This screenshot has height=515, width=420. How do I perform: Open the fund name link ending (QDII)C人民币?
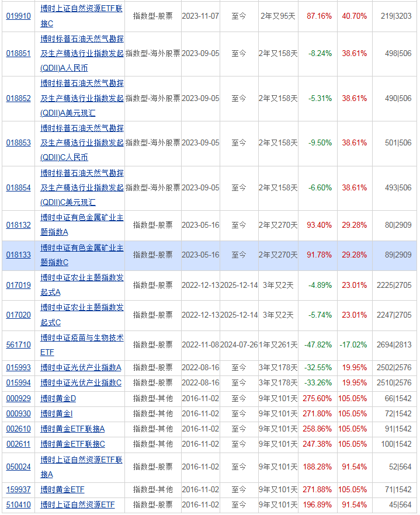(x=82, y=143)
